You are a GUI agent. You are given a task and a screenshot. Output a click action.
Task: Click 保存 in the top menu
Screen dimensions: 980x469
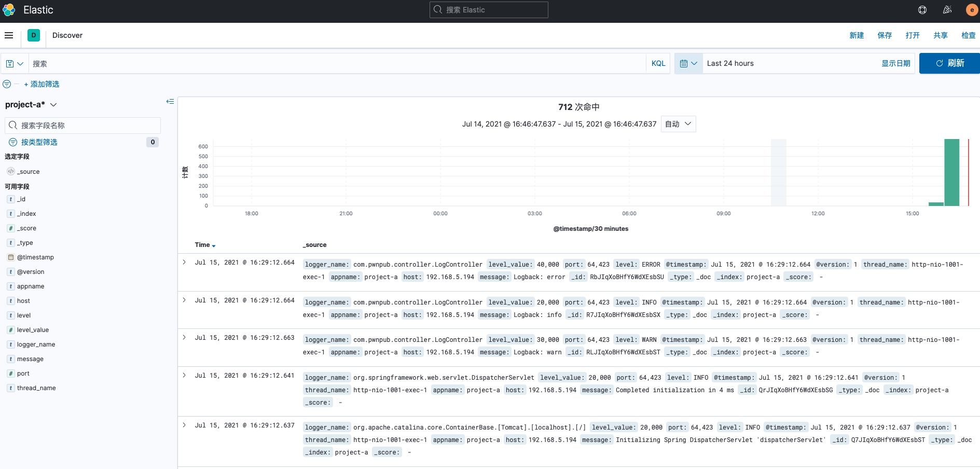885,35
